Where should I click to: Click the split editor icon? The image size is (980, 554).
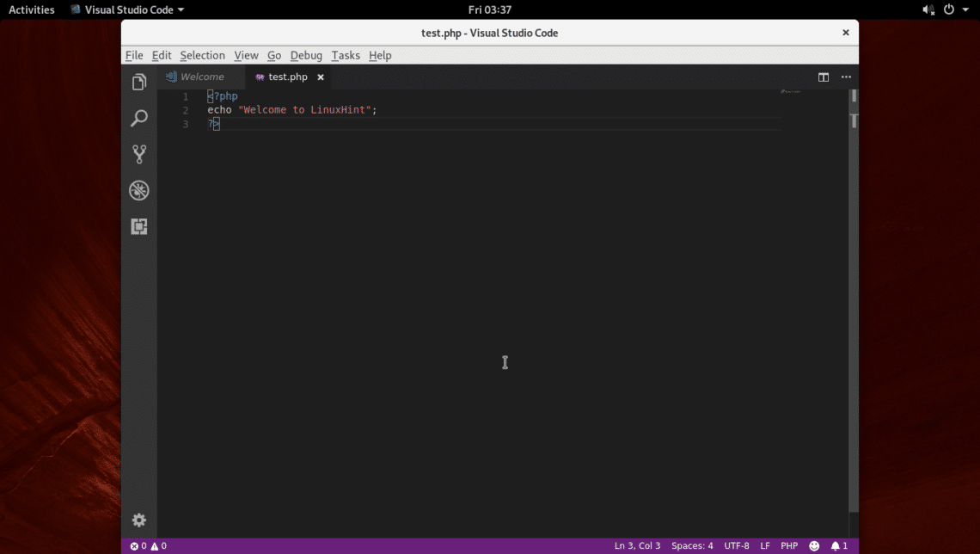point(824,77)
